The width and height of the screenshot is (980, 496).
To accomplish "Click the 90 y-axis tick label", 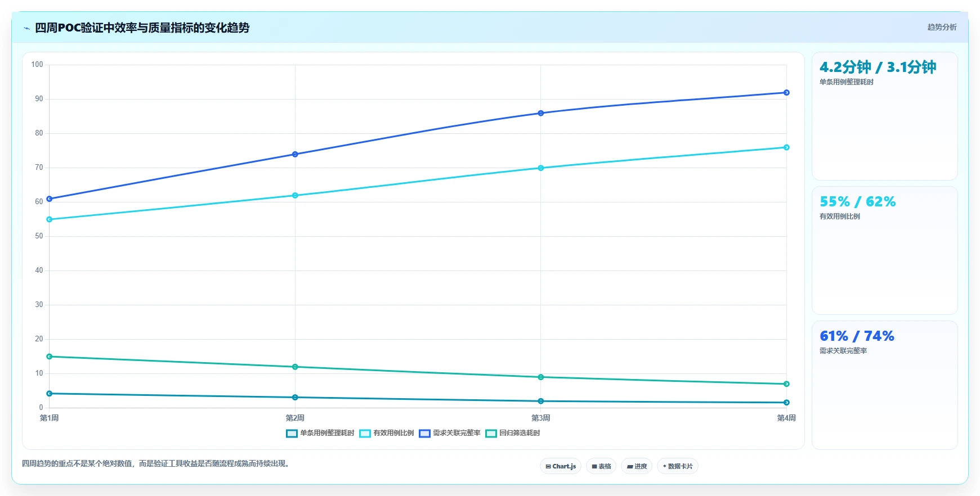I will pyautogui.click(x=39, y=99).
